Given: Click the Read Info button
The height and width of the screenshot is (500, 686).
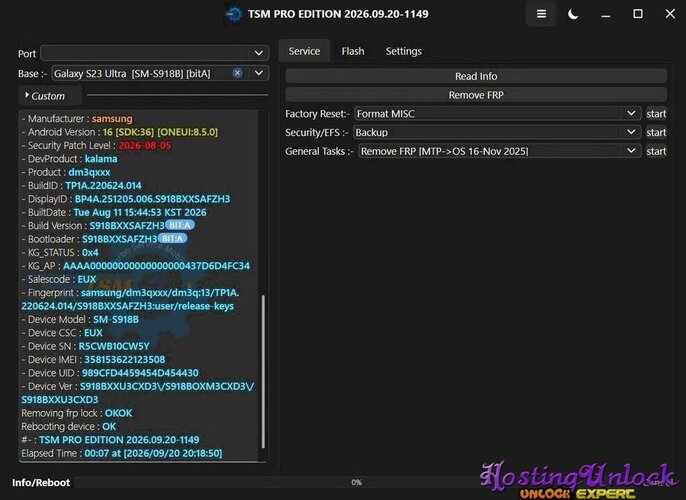Looking at the screenshot, I should coord(476,76).
